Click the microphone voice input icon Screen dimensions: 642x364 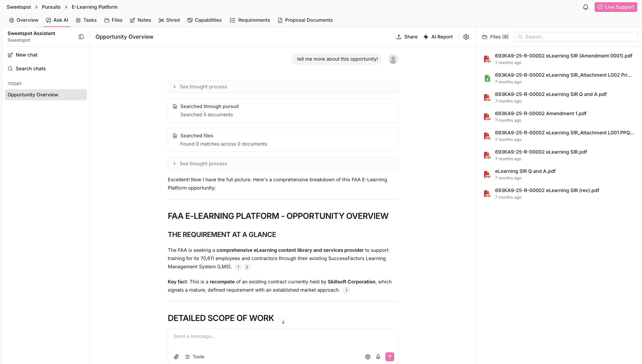pyautogui.click(x=378, y=357)
